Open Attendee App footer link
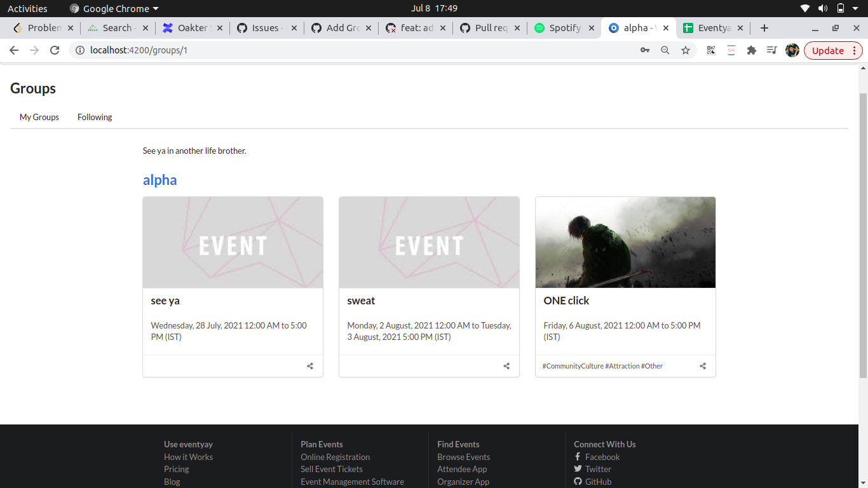Image resolution: width=868 pixels, height=488 pixels. pyautogui.click(x=462, y=469)
